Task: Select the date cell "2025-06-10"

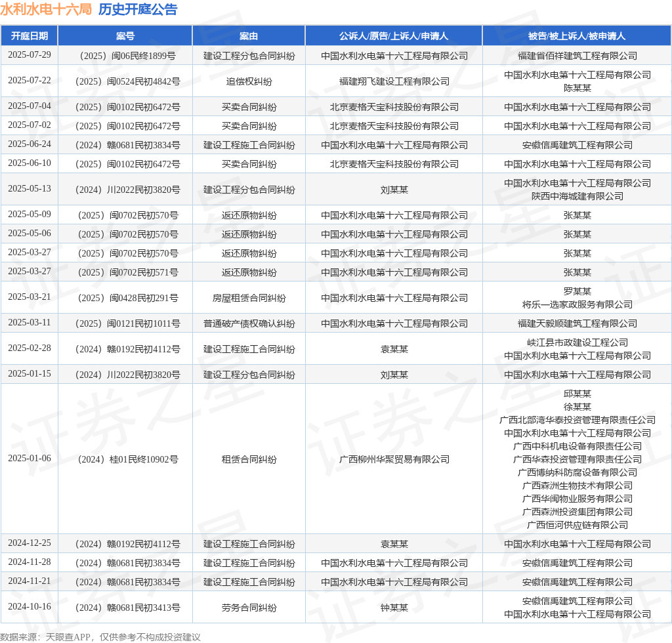Action: [29, 163]
